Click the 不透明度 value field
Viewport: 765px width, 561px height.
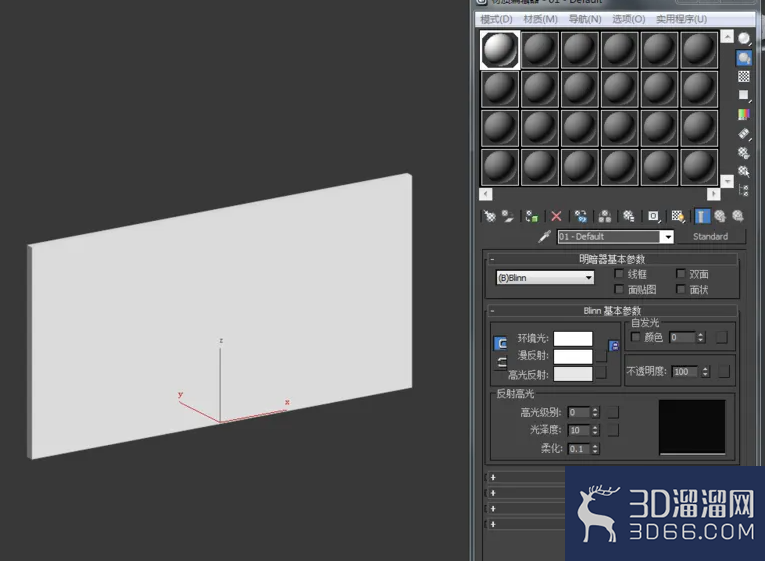pyautogui.click(x=685, y=372)
